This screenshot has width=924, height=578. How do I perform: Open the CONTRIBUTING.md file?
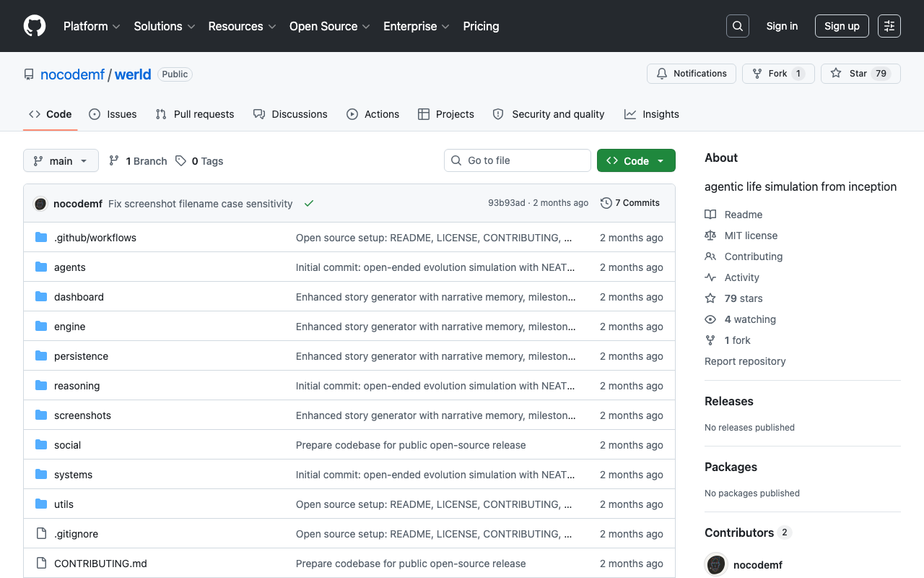[x=100, y=564]
